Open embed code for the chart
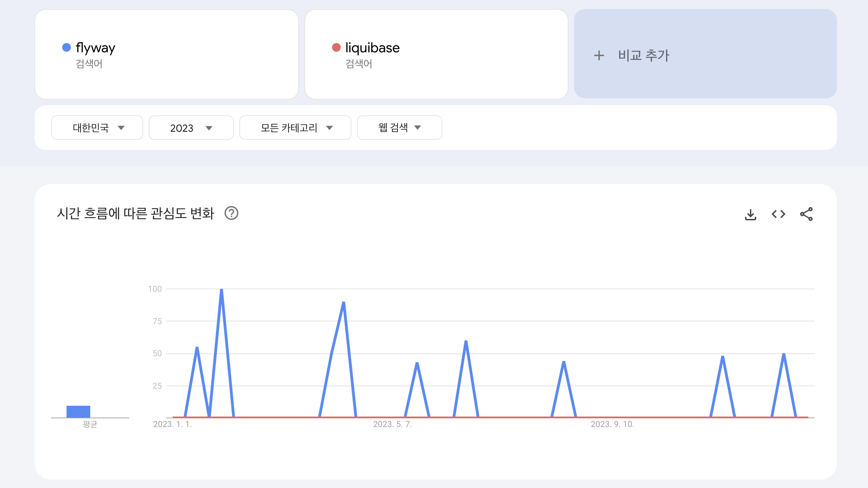Viewport: 868px width, 488px height. [x=778, y=214]
